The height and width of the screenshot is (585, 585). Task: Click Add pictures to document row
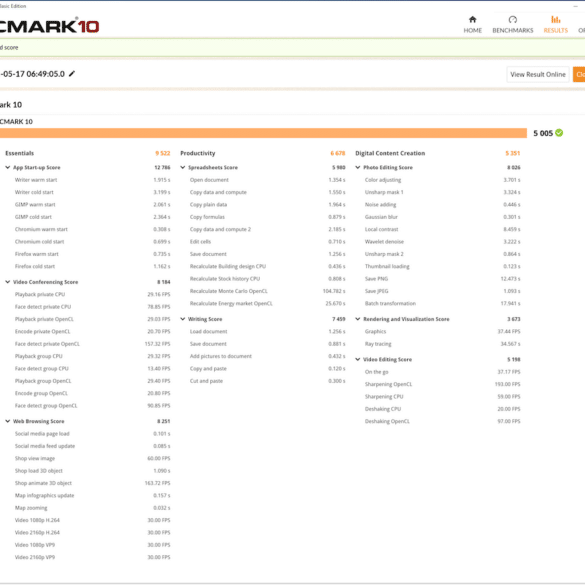[268, 356]
